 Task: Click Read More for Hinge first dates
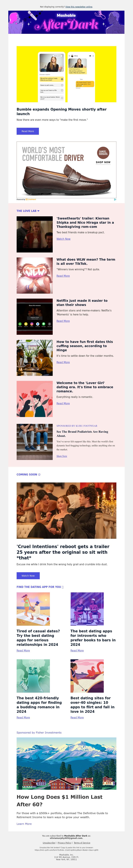(63, 362)
